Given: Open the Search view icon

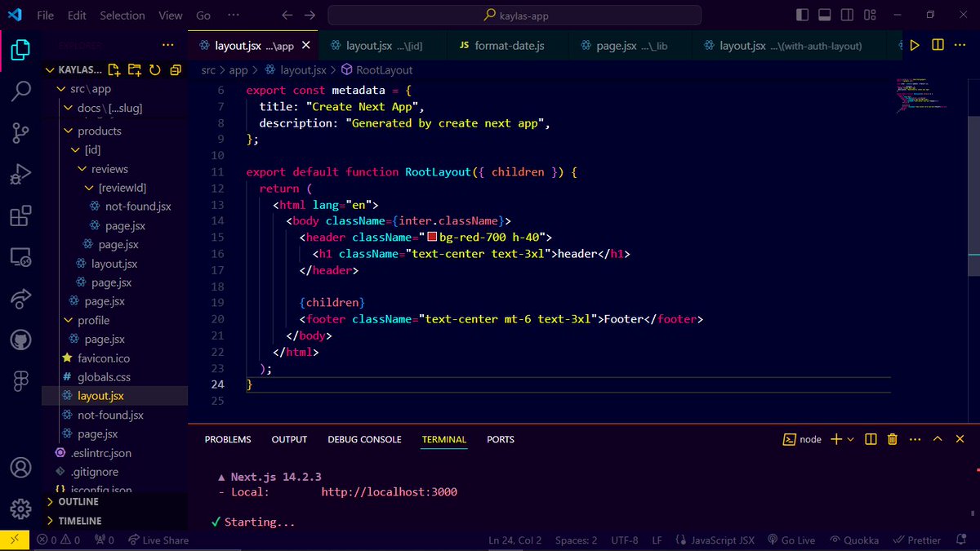Looking at the screenshot, I should pos(20,91).
